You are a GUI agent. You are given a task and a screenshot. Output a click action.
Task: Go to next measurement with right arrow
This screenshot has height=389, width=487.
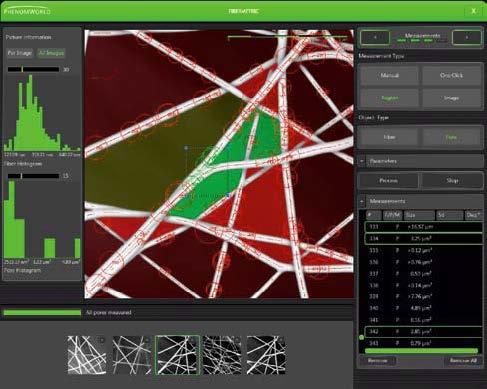pyautogui.click(x=467, y=38)
